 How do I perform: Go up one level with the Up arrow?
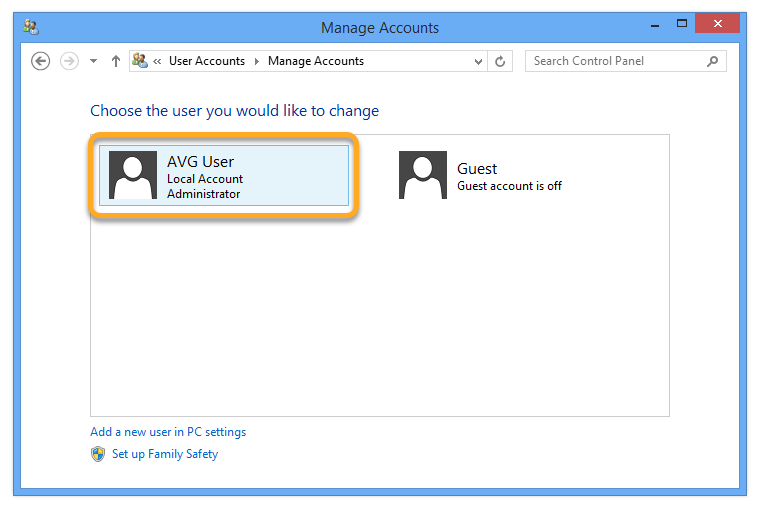[116, 61]
